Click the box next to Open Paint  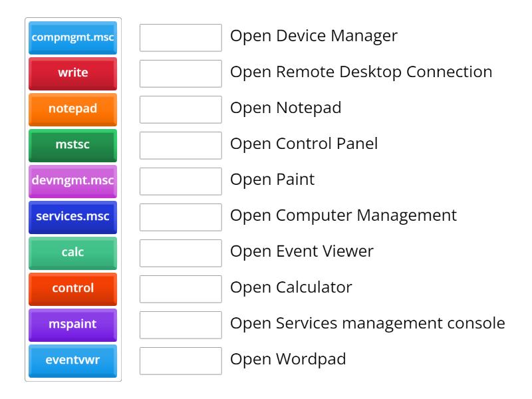point(181,182)
